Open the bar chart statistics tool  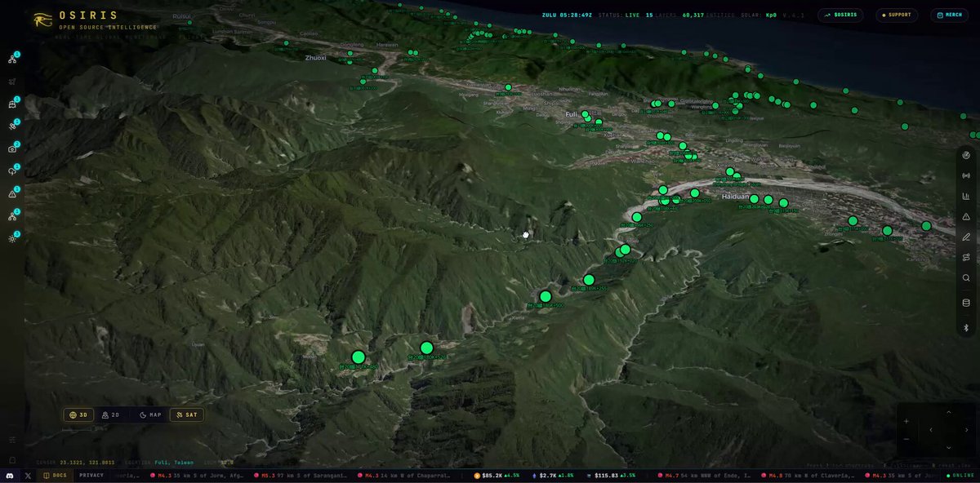(966, 196)
